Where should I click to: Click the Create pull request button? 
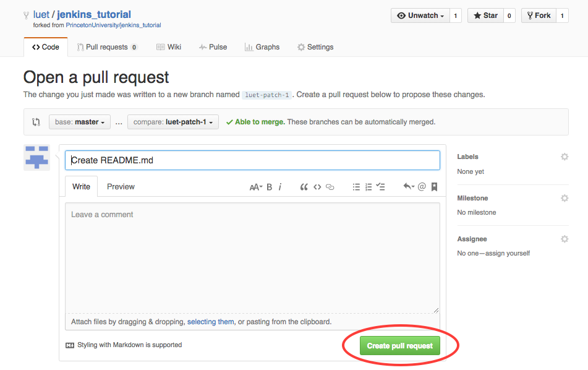coord(400,346)
